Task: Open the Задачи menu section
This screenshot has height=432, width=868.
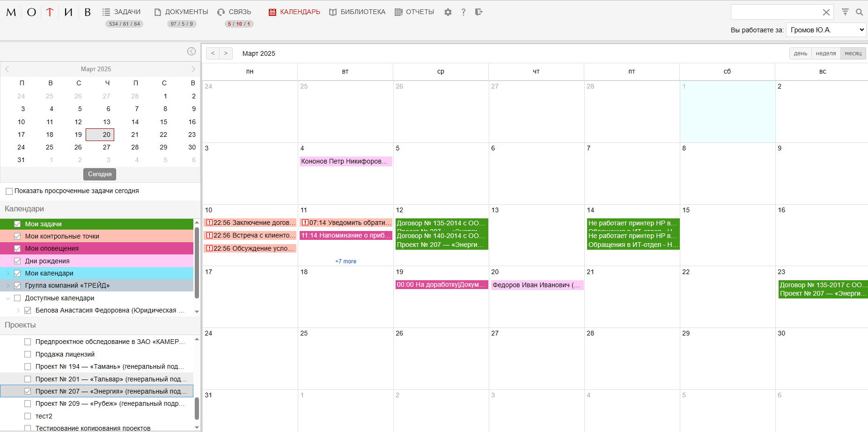Action: 122,12
